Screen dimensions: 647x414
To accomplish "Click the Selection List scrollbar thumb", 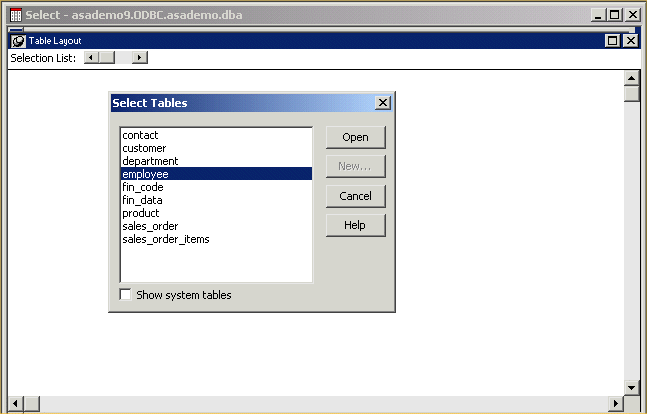I will 107,57.
